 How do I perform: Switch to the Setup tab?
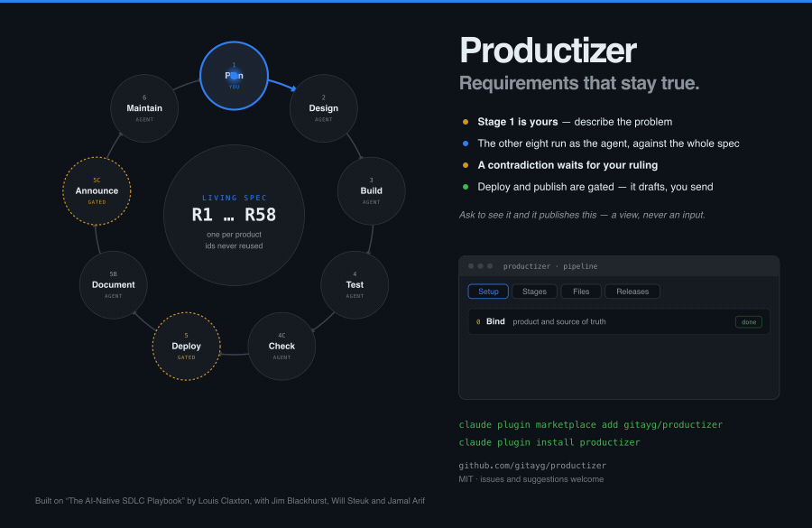(x=488, y=292)
